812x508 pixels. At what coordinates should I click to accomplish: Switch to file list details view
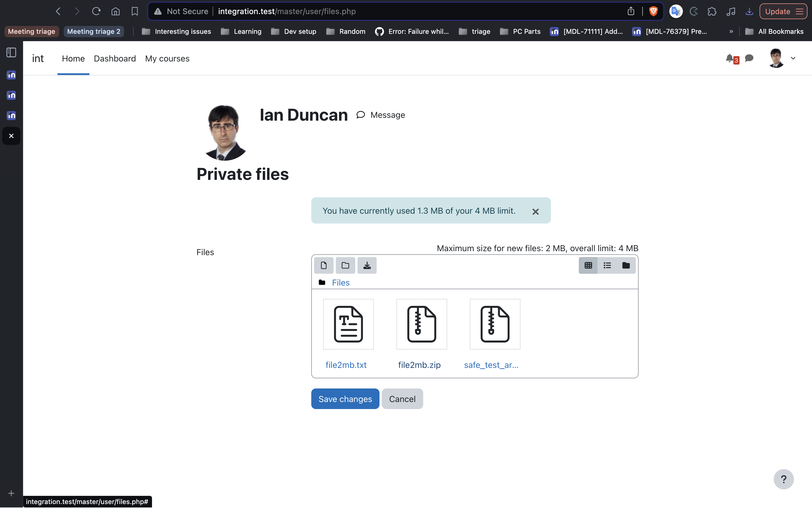607,266
